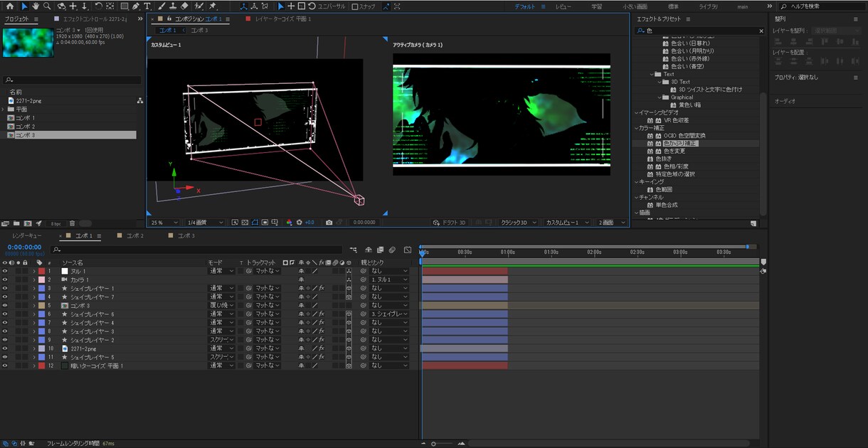Open the 1/4画質 resolution dropdown

coord(206,223)
